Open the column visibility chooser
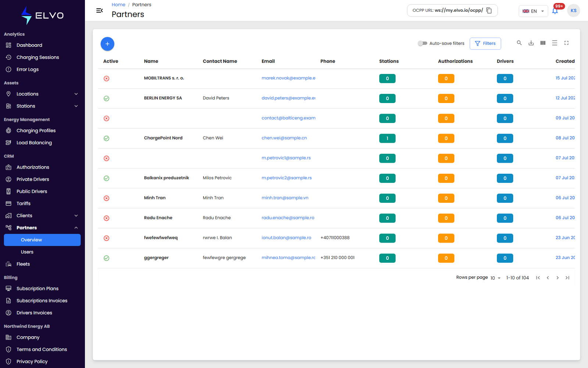This screenshot has width=588, height=368. tap(543, 43)
